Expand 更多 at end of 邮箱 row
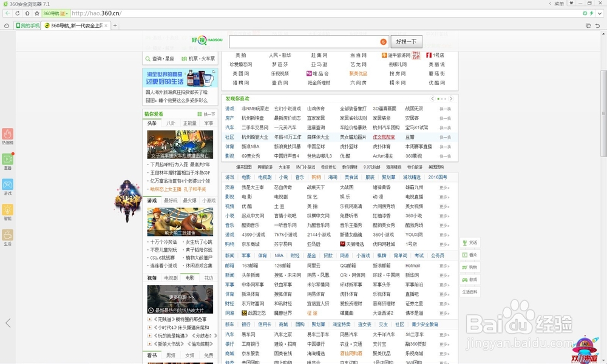This screenshot has height=364, width=607. (x=444, y=266)
